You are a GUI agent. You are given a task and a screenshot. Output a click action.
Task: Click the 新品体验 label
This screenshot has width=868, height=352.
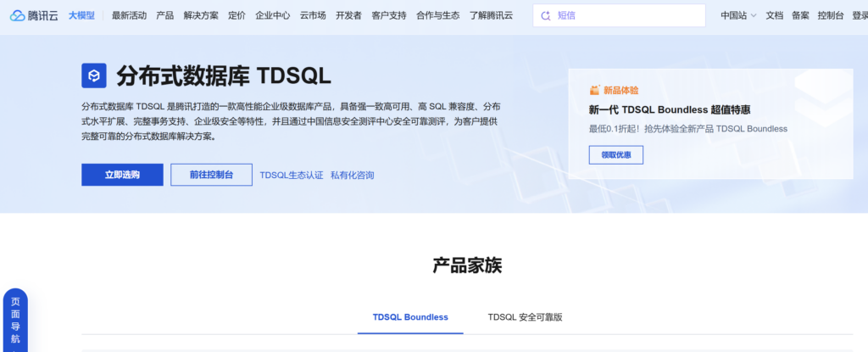click(621, 91)
